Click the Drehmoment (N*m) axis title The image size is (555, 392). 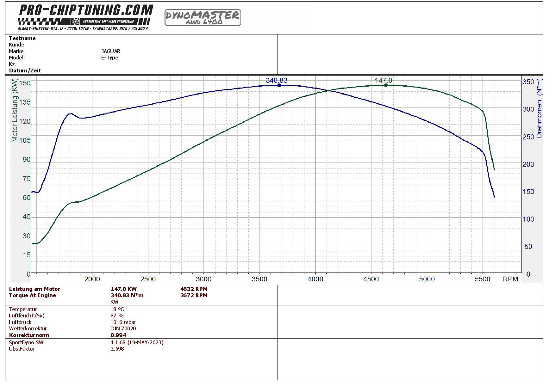(539, 108)
